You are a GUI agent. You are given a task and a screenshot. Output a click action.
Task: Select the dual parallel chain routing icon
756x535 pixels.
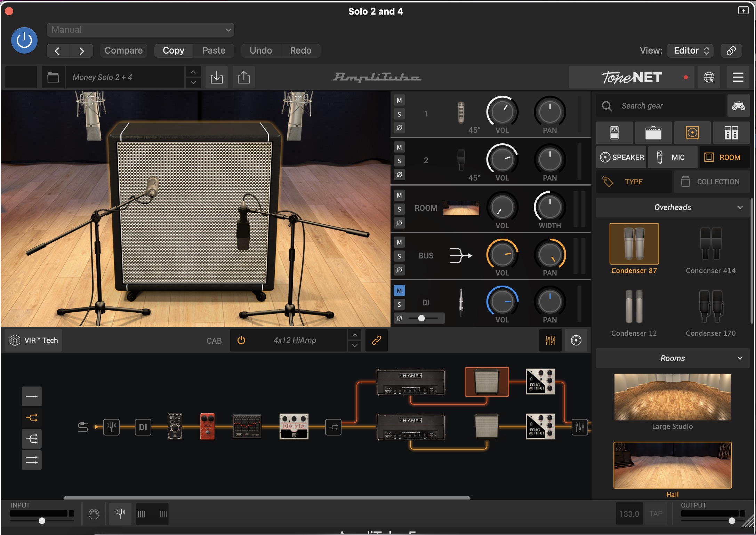pyautogui.click(x=32, y=460)
